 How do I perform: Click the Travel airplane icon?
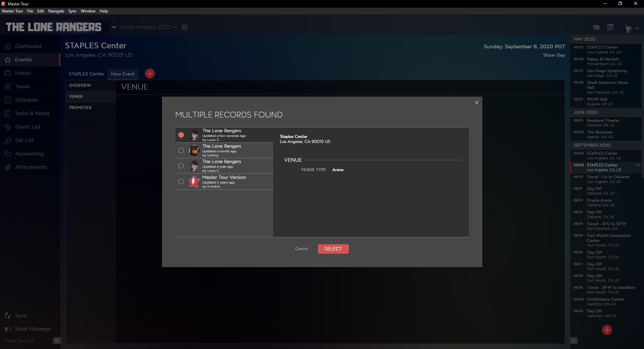coord(8,87)
